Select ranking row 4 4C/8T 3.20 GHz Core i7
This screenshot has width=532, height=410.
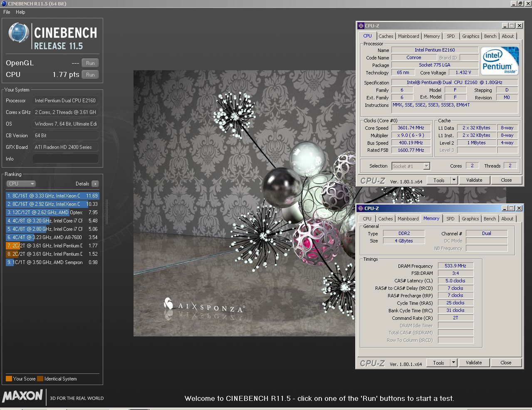(x=52, y=221)
